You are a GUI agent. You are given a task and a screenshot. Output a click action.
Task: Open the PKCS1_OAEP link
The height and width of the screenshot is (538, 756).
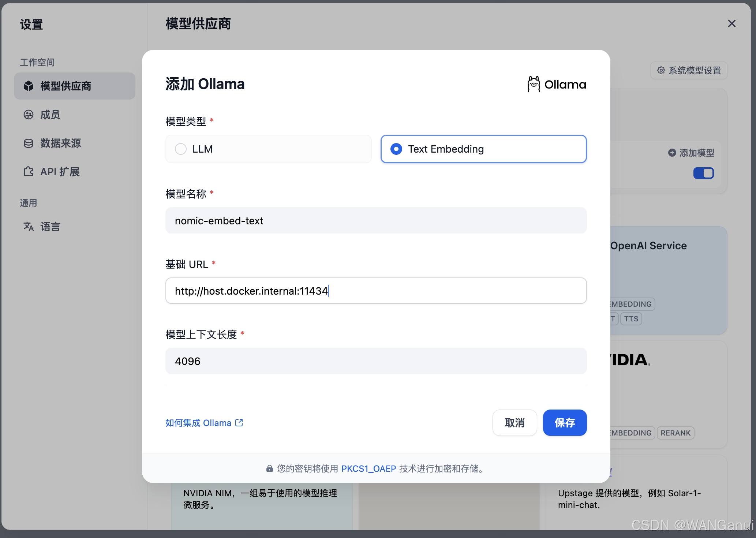click(368, 468)
